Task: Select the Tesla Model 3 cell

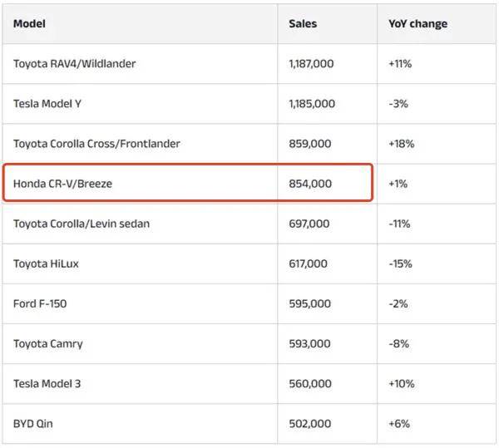Action: 47,383
